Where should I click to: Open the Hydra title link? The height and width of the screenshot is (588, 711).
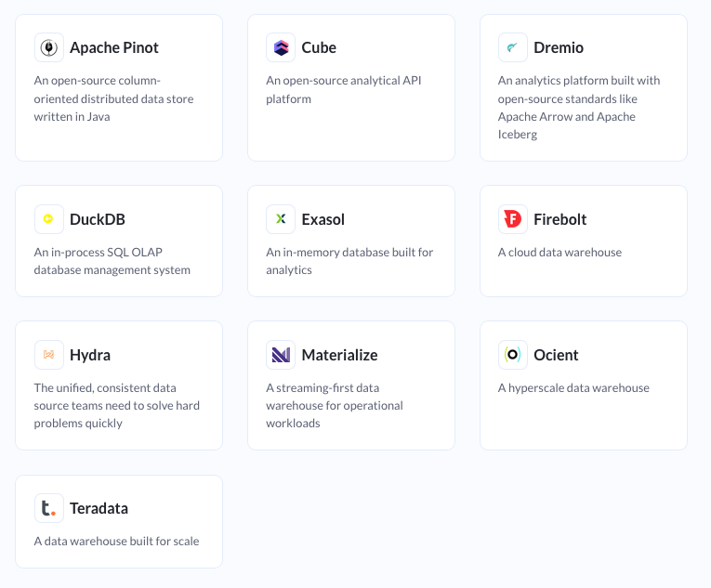tap(90, 355)
